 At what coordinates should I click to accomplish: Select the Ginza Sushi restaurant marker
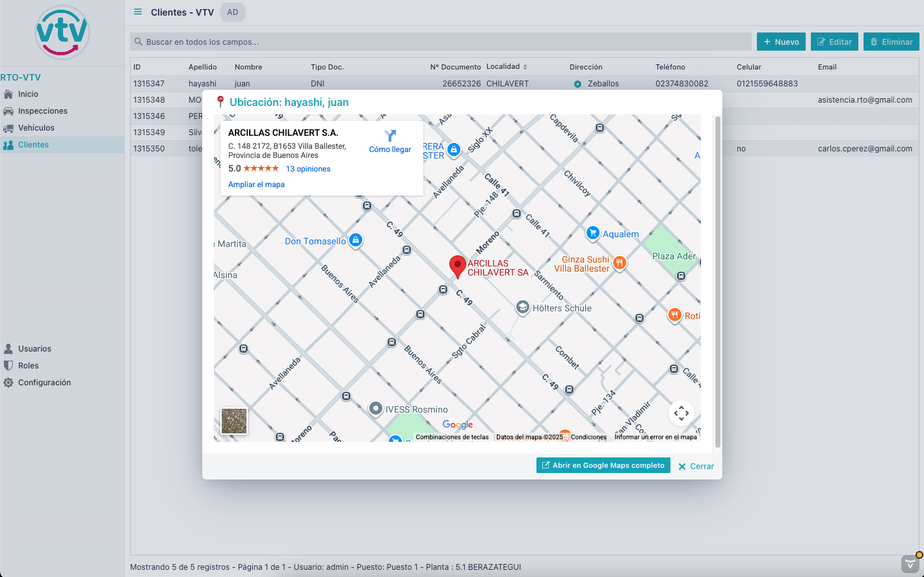[620, 263]
